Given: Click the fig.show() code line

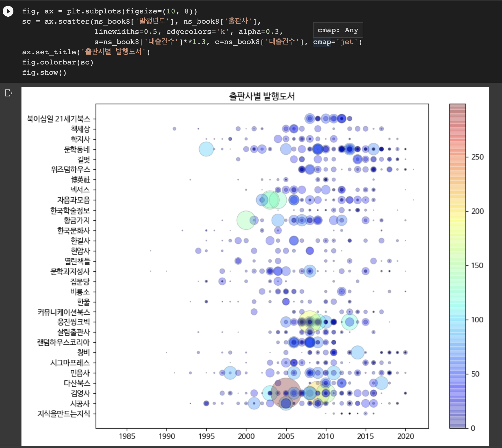Looking at the screenshot, I should pyautogui.click(x=44, y=73).
